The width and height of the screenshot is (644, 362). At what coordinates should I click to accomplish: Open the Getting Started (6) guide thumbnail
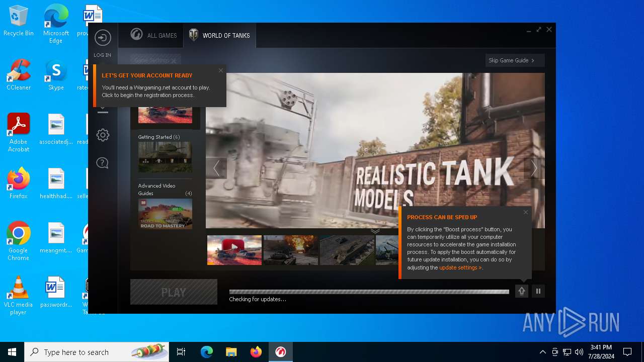tap(165, 157)
